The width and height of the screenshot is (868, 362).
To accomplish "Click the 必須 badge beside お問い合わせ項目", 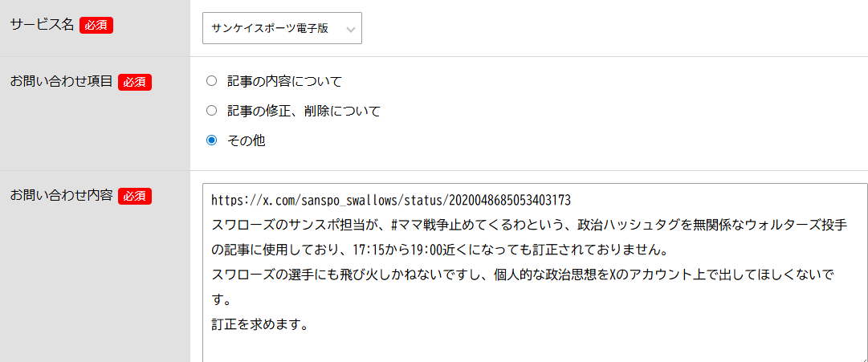I will [x=135, y=81].
